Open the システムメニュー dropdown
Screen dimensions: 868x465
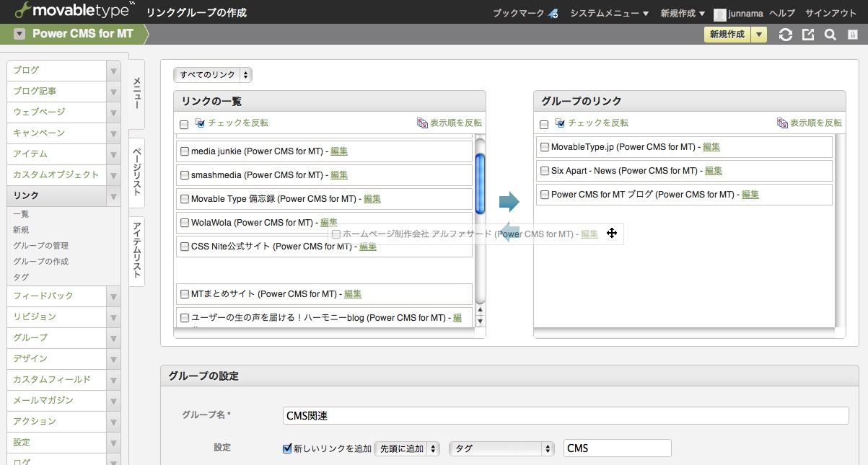(x=609, y=14)
